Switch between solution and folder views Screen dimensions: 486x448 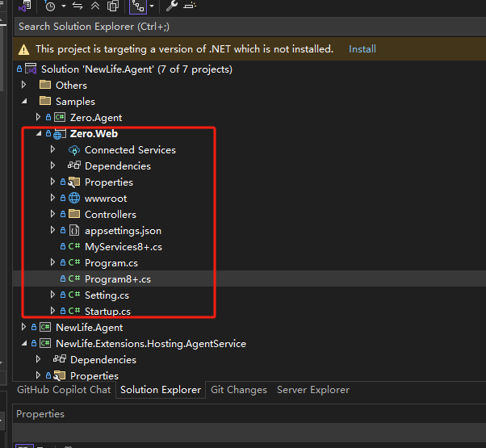pyautogui.click(x=25, y=6)
